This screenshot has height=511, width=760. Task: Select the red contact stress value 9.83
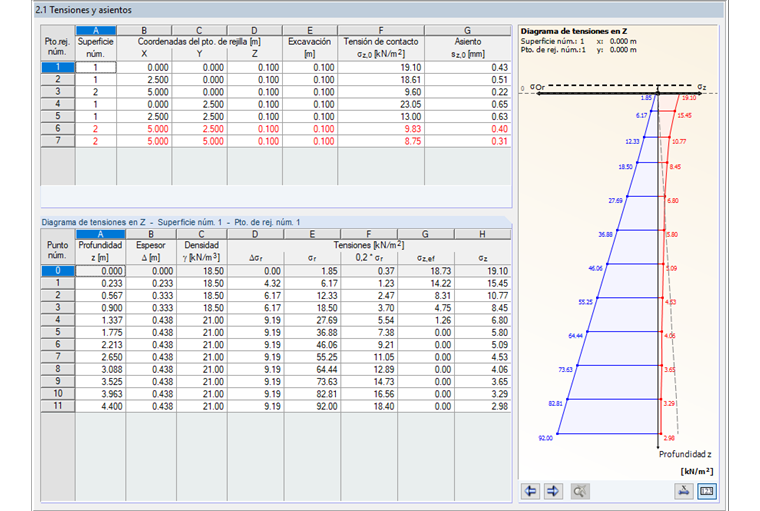(x=381, y=129)
